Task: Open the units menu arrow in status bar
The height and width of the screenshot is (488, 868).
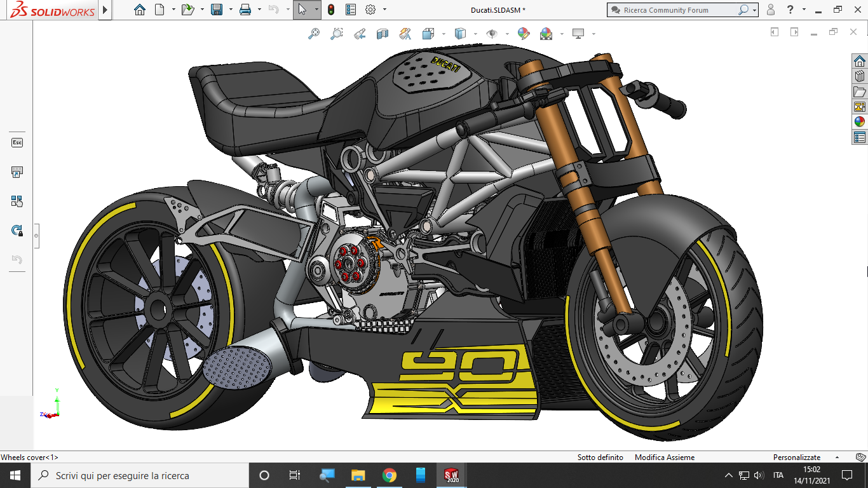Action: point(837,457)
